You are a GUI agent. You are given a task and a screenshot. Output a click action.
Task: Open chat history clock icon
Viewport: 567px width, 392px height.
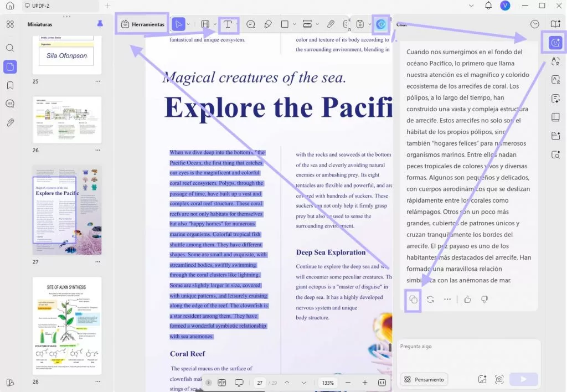[534, 24]
